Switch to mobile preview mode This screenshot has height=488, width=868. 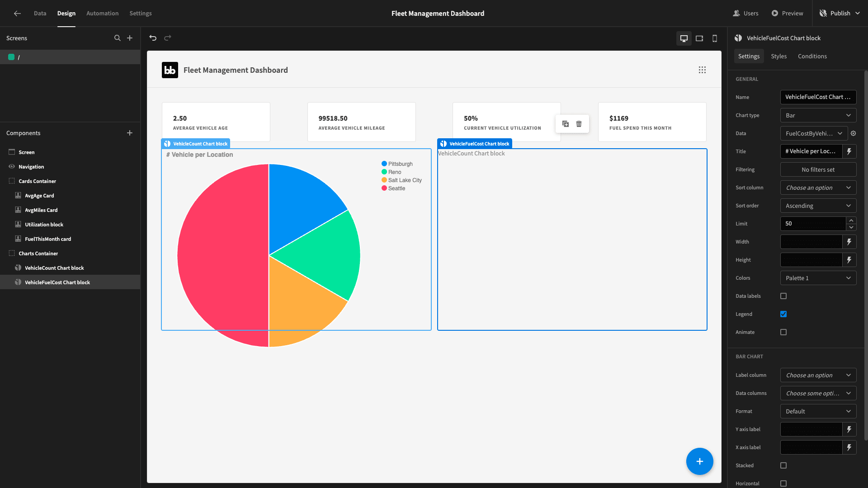[715, 38]
